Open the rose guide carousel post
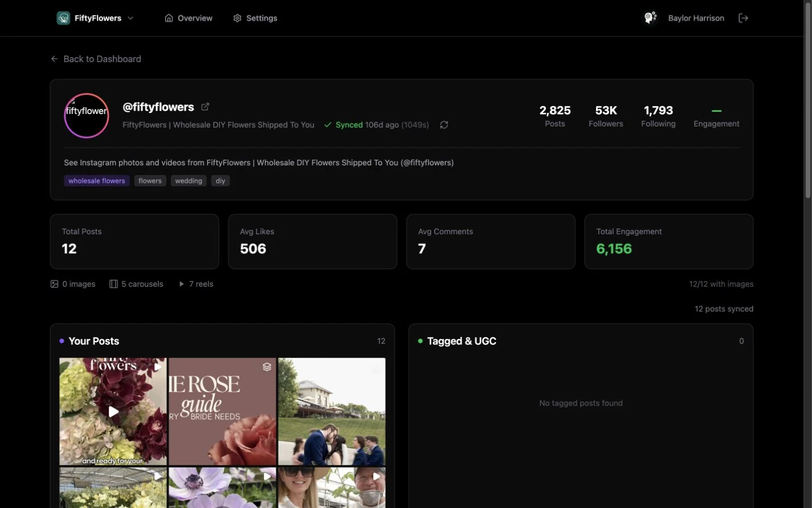The height and width of the screenshot is (508, 812). tap(222, 412)
